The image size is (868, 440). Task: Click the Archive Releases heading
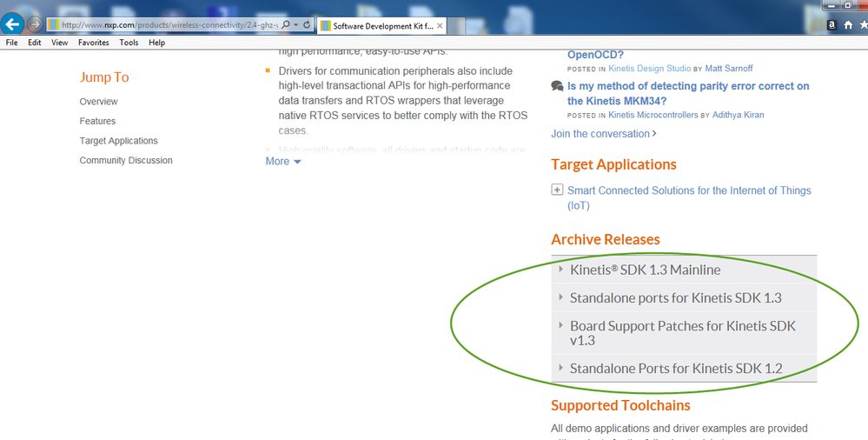point(605,239)
